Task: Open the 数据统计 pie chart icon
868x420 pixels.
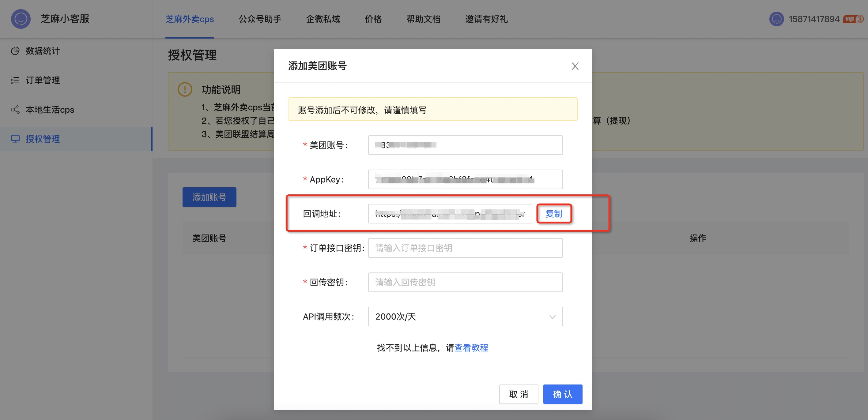Action: click(15, 51)
